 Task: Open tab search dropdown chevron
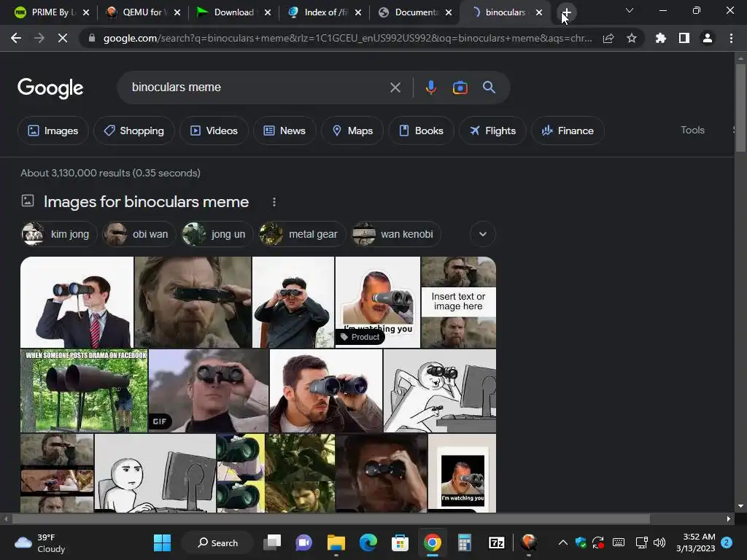tap(630, 10)
